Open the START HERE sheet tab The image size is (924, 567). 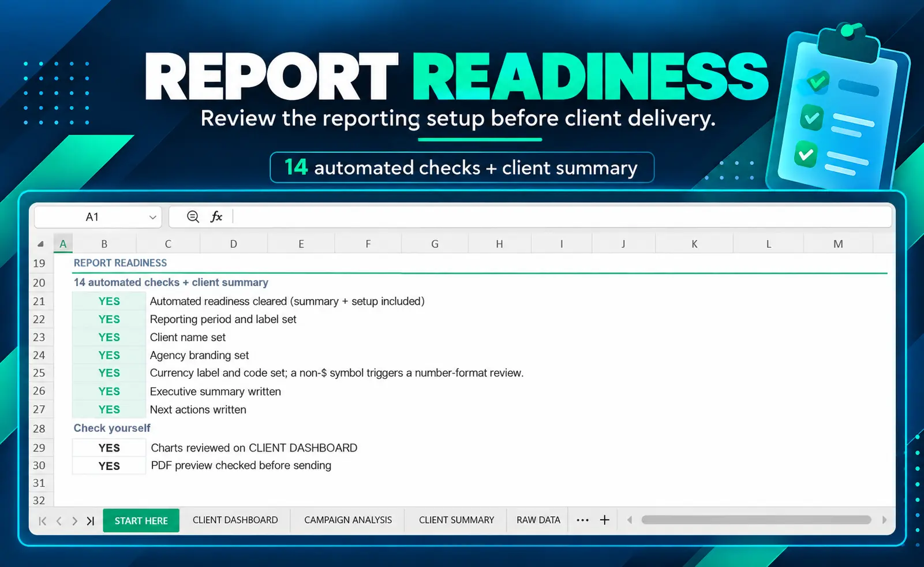[x=141, y=521]
